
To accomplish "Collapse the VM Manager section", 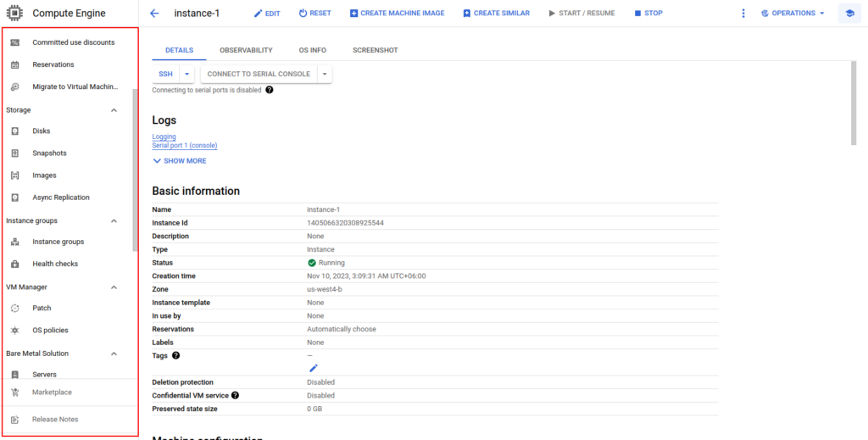I will coord(114,287).
